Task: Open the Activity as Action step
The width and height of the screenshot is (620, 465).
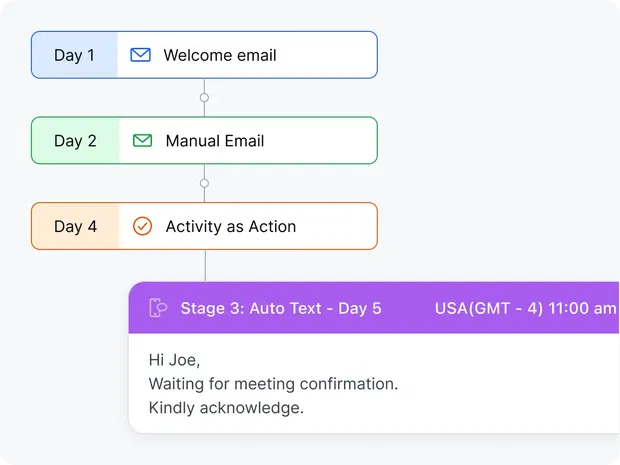Action: pyautogui.click(x=204, y=226)
